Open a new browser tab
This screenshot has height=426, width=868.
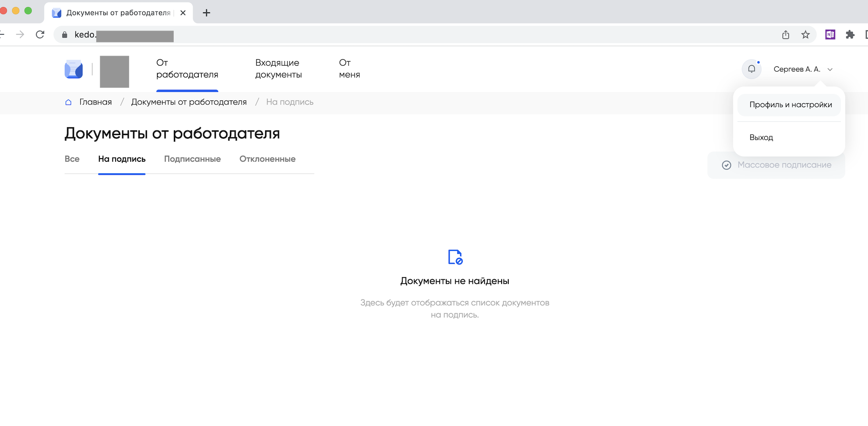(x=206, y=13)
